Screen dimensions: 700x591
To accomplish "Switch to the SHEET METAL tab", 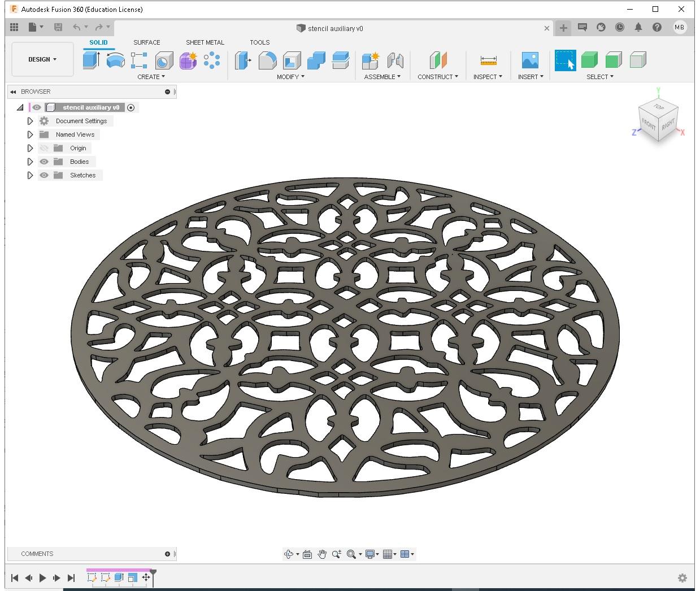I will pyautogui.click(x=205, y=42).
